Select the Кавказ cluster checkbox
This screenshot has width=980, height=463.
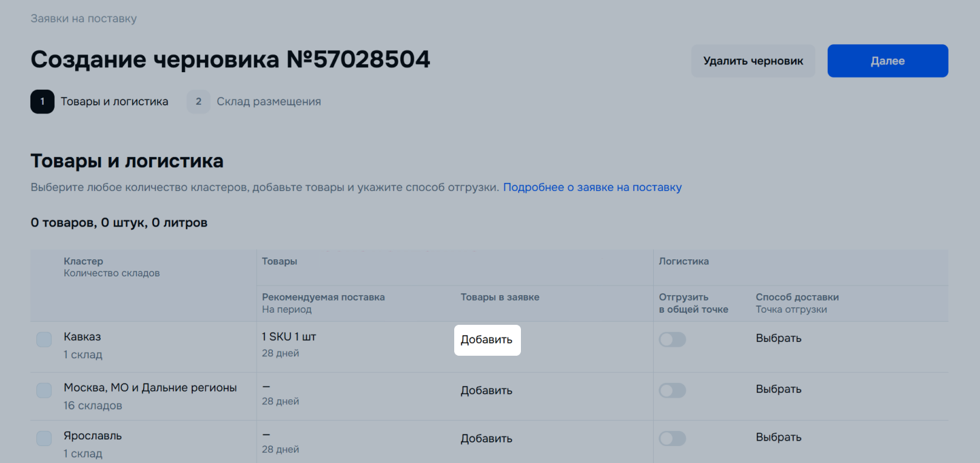(x=44, y=339)
